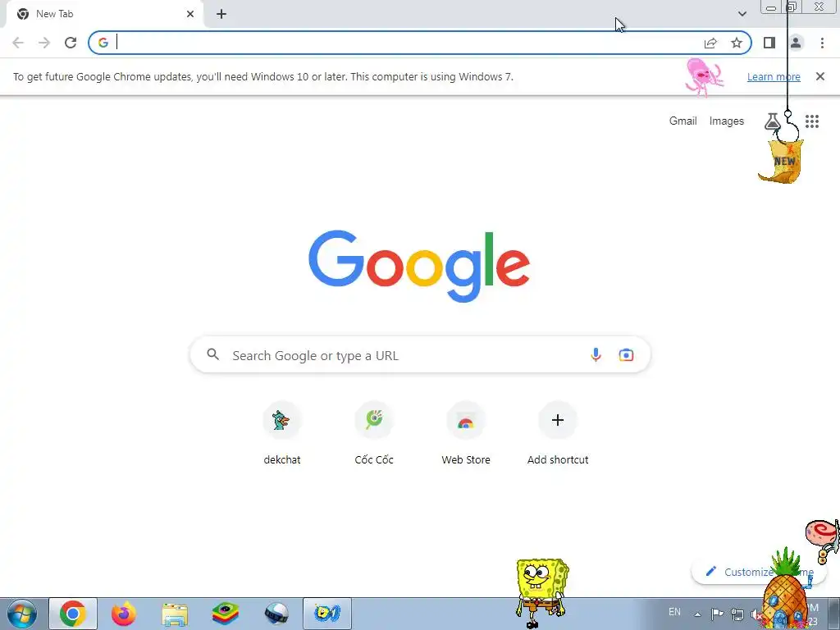The width and height of the screenshot is (840, 630).
Task: Open the Chrome profile avatar
Action: coord(796,43)
